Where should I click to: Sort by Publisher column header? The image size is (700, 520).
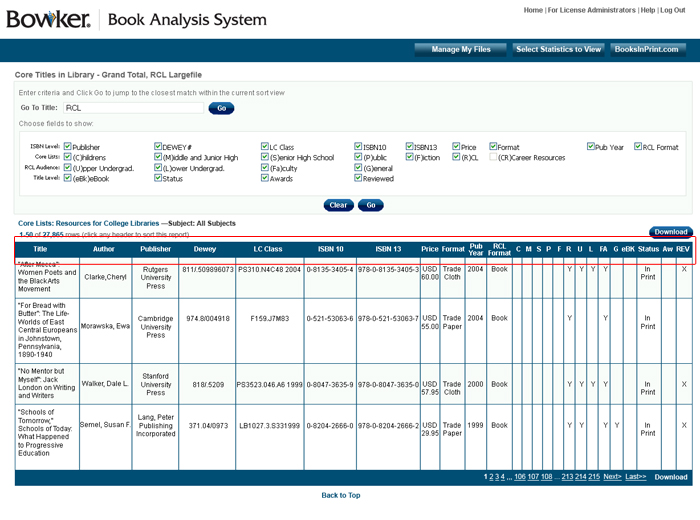tap(155, 249)
